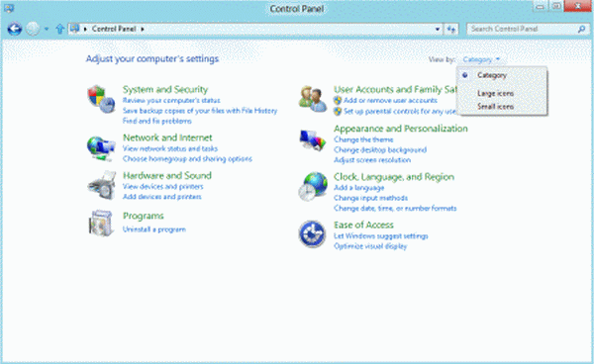Open Add a language link
Viewport: 594px width, 364px height.
click(358, 187)
